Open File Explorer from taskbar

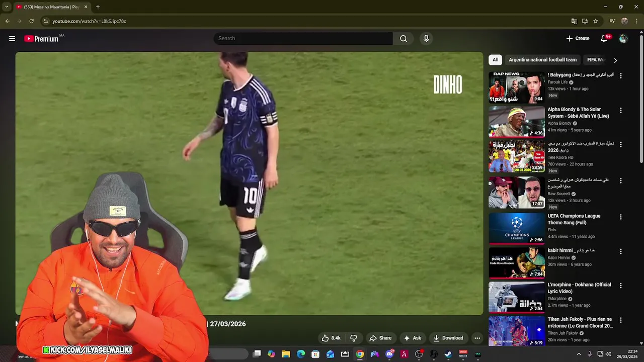tap(286, 354)
